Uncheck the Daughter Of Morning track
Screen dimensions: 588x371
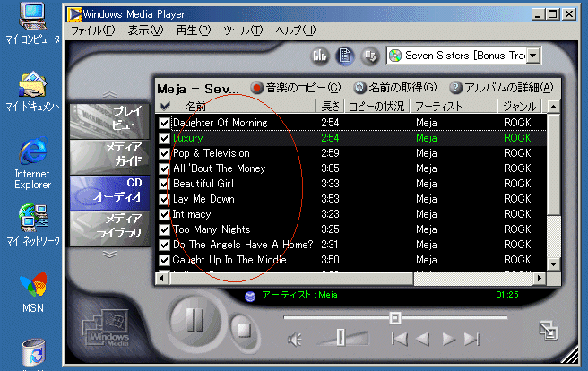[x=164, y=123]
